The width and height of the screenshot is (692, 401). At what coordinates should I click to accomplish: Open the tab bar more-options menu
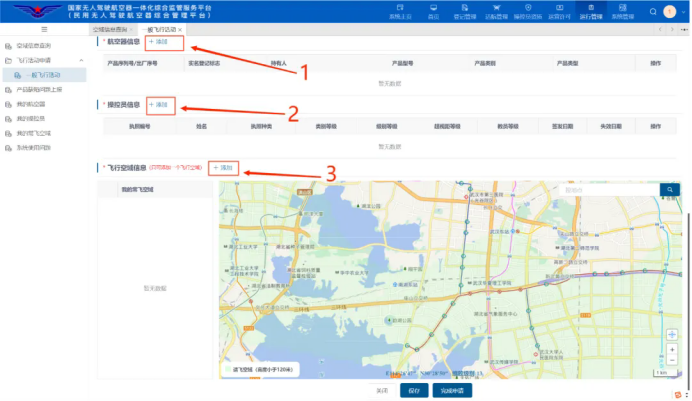pyautogui.click(x=684, y=30)
